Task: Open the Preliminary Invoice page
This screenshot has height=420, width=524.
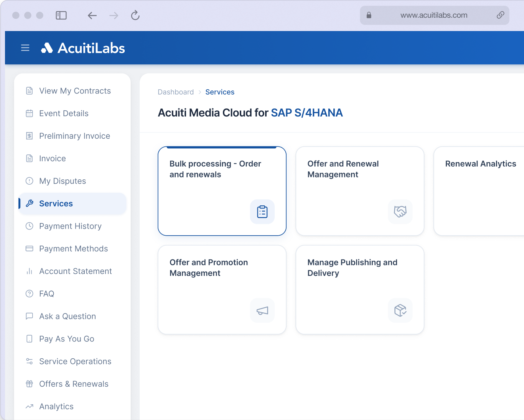Action: tap(73, 136)
